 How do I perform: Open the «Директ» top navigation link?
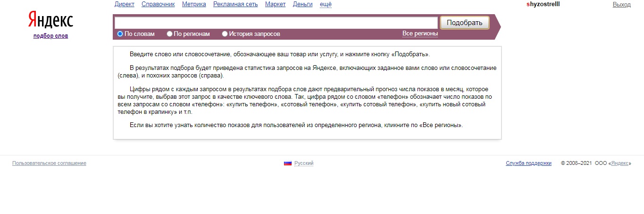click(x=125, y=4)
